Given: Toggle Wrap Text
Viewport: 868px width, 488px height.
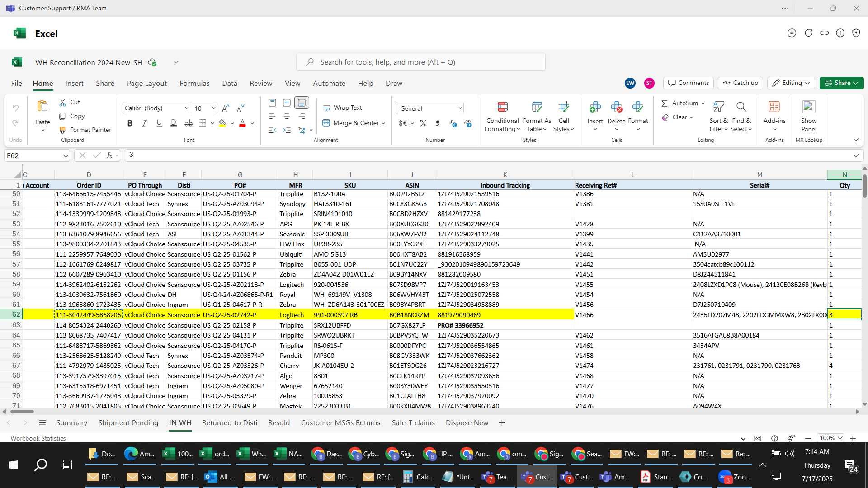Looking at the screenshot, I should click(x=342, y=108).
